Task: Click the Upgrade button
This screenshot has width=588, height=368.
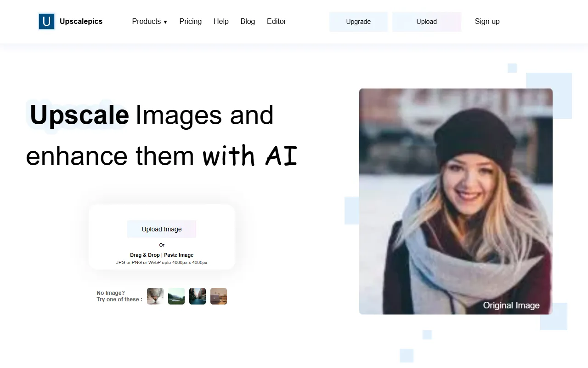Action: pos(358,22)
